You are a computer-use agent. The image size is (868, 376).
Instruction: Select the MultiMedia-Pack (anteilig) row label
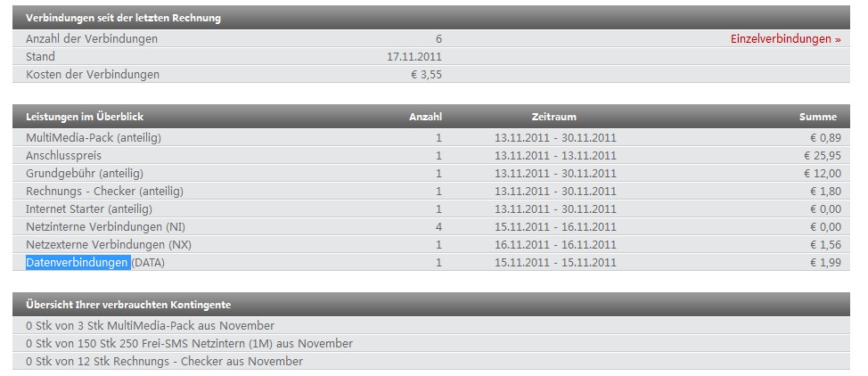tap(94, 138)
